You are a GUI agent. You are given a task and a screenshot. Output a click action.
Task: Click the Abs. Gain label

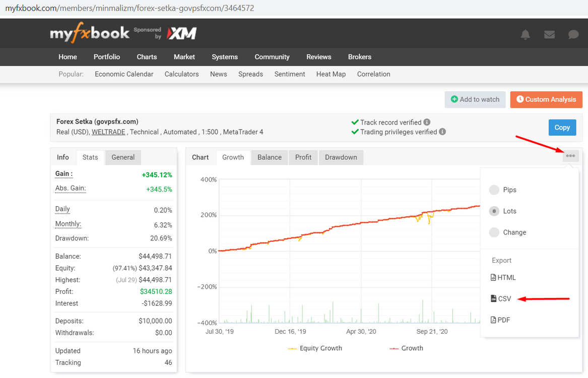click(x=71, y=188)
